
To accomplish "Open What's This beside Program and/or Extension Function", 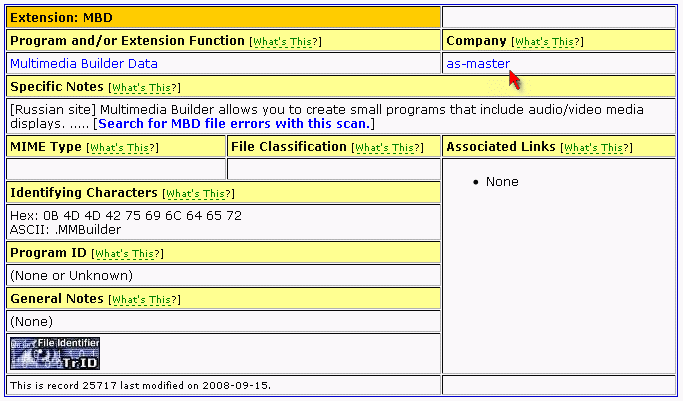I will [x=285, y=42].
